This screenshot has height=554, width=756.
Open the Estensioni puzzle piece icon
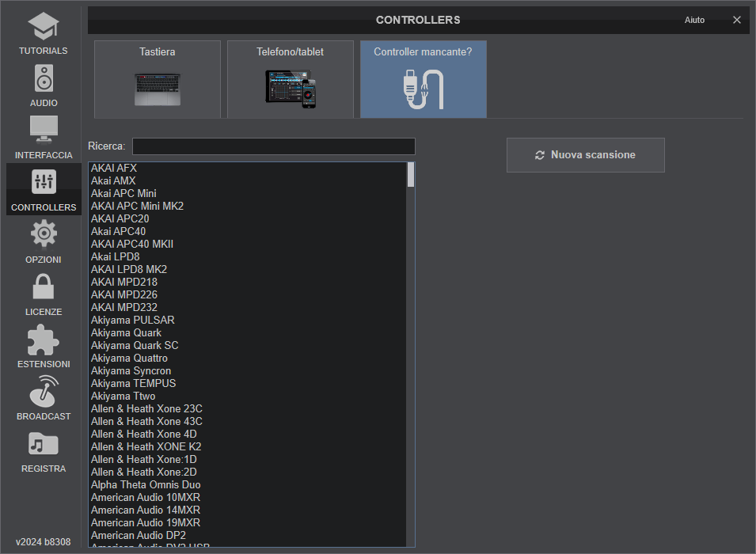pyautogui.click(x=44, y=340)
